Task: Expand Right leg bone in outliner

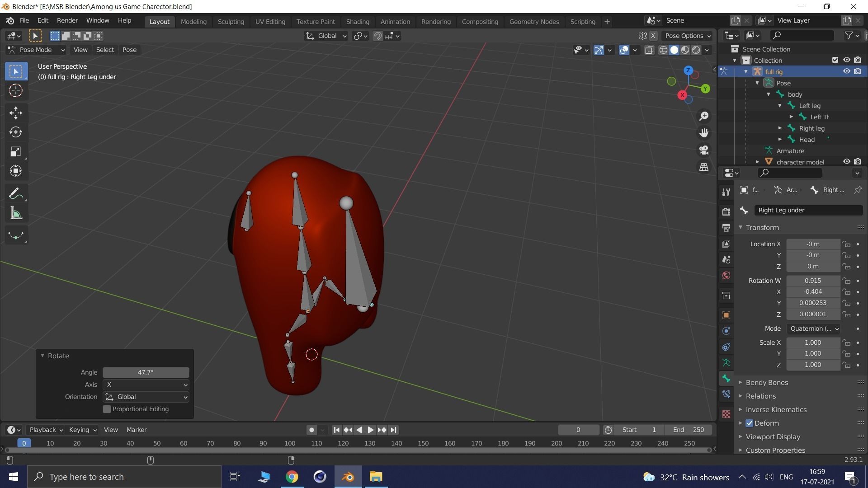Action: pyautogui.click(x=780, y=128)
